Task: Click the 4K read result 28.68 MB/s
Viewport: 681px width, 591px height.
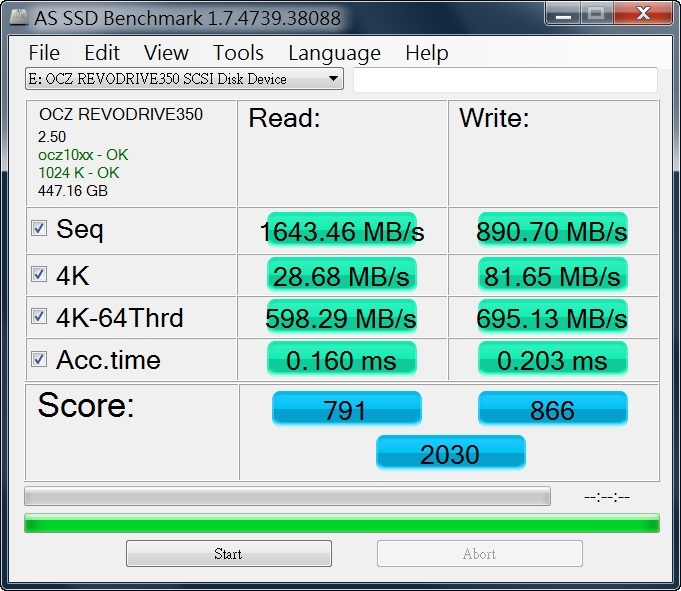Action: [342, 275]
